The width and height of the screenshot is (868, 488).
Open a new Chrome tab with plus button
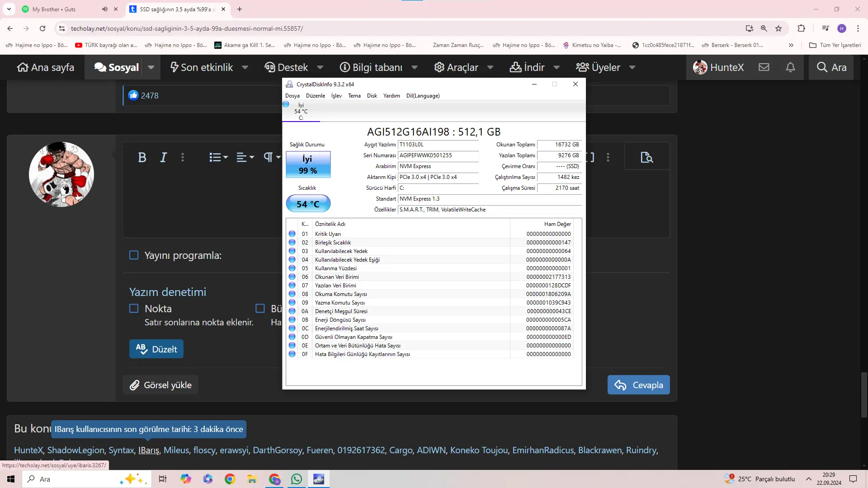click(x=240, y=9)
